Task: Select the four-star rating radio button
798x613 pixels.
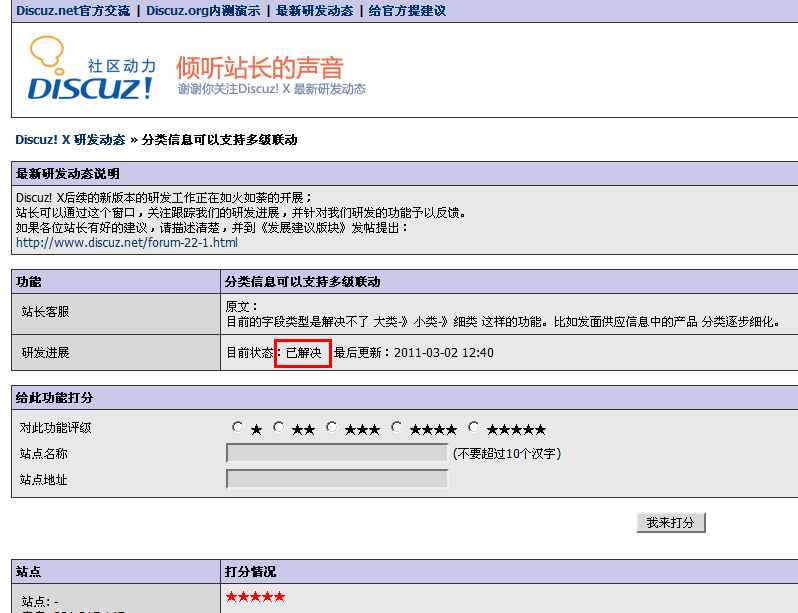Action: tap(396, 427)
